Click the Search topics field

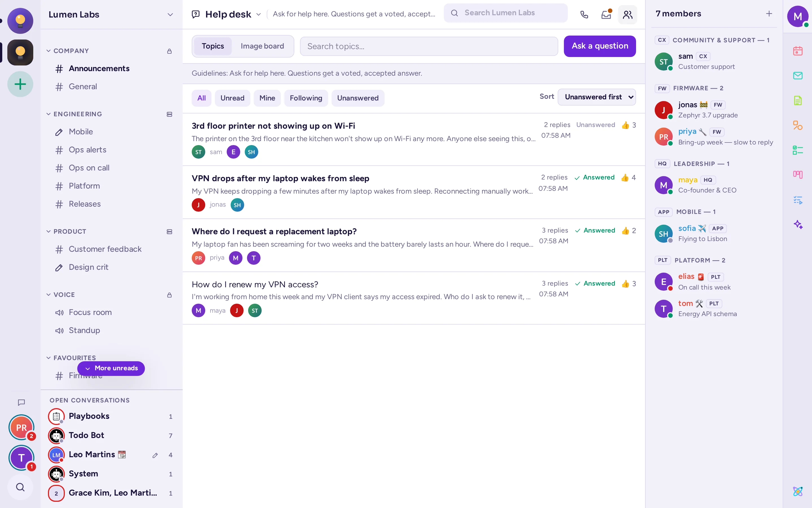pos(429,46)
